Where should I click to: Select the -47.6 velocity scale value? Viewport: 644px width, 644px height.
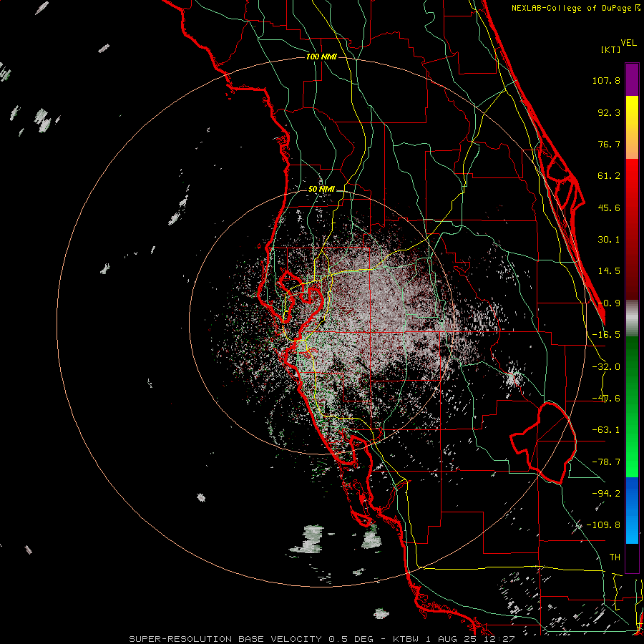coord(606,399)
